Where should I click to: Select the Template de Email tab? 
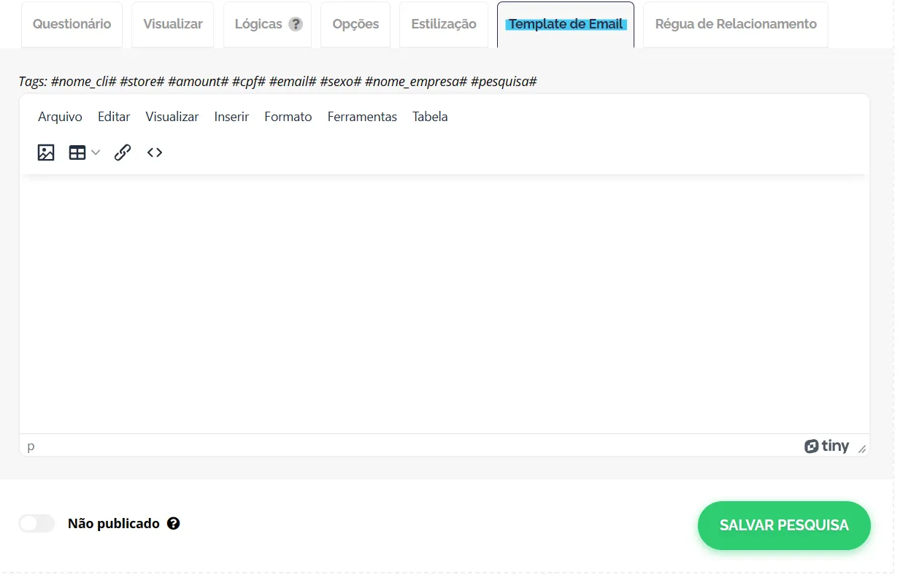(x=566, y=24)
